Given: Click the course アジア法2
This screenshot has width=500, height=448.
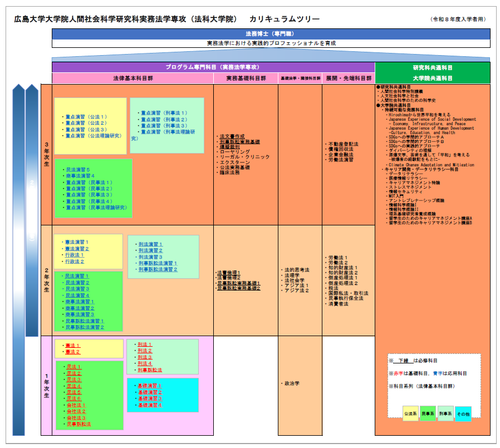Looking at the screenshot, I should 297,291.
